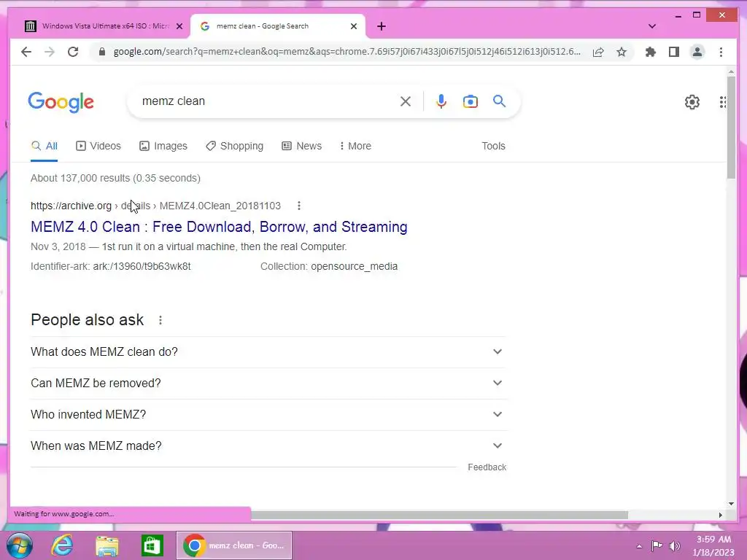Open the MEMZ 4.0 Clean result link
This screenshot has height=560, width=747.
219,227
